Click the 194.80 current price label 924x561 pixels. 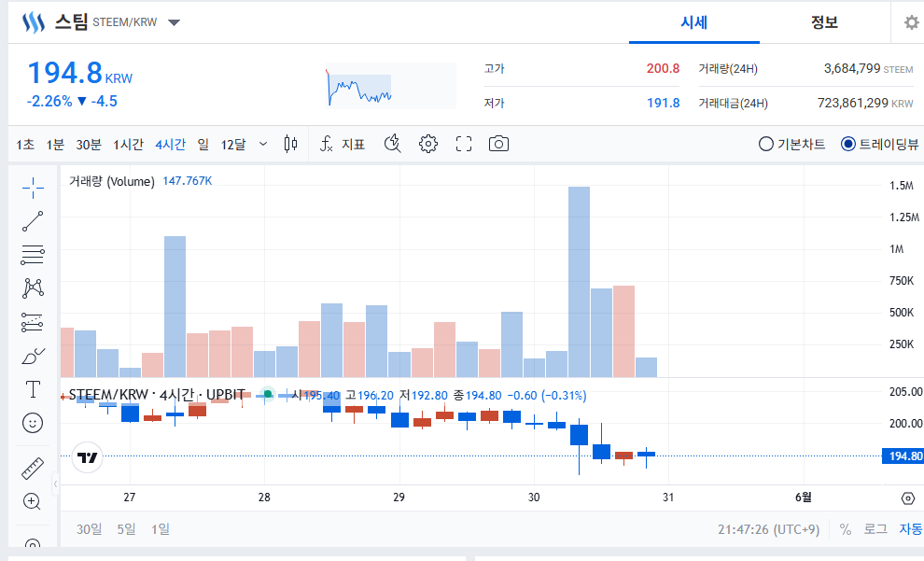(x=903, y=456)
